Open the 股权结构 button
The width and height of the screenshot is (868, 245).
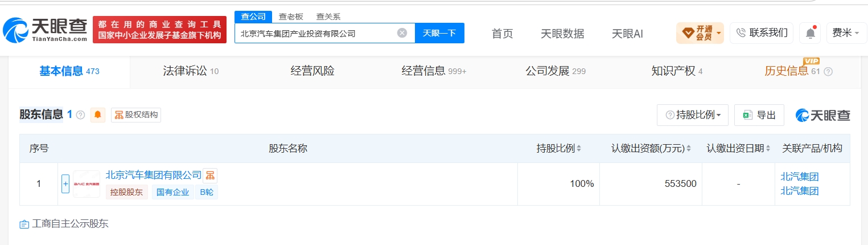point(136,115)
